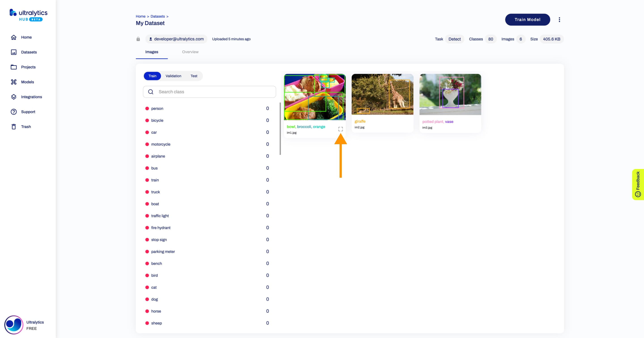The image size is (644, 338).
Task: Click the Train Model button
Action: coord(527,19)
